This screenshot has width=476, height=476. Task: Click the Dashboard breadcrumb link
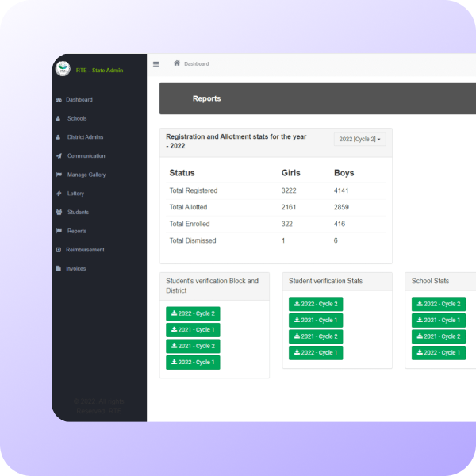197,64
